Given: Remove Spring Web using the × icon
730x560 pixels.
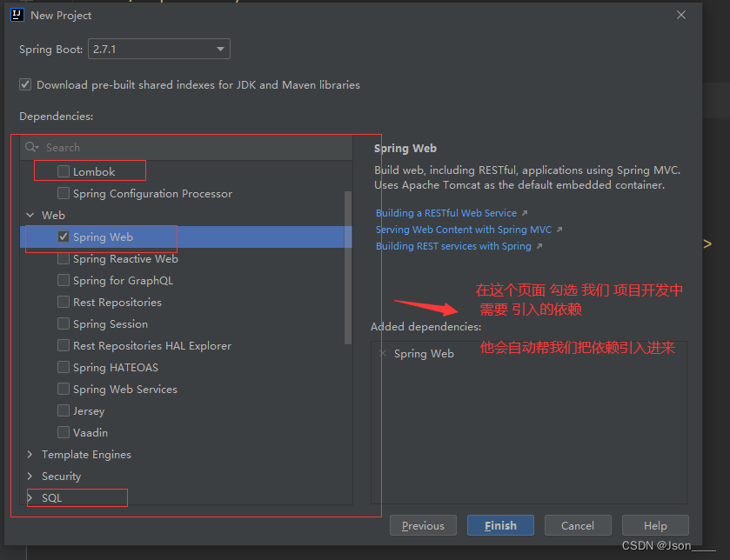Looking at the screenshot, I should click(x=383, y=353).
